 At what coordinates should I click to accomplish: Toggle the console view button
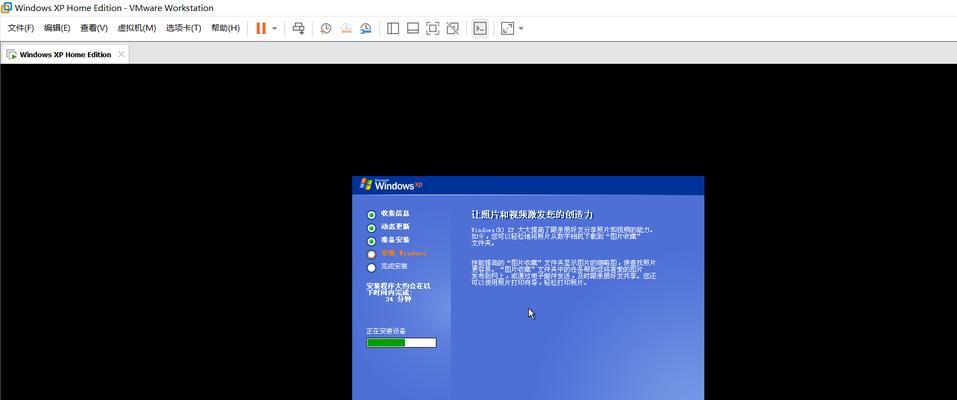[x=480, y=28]
